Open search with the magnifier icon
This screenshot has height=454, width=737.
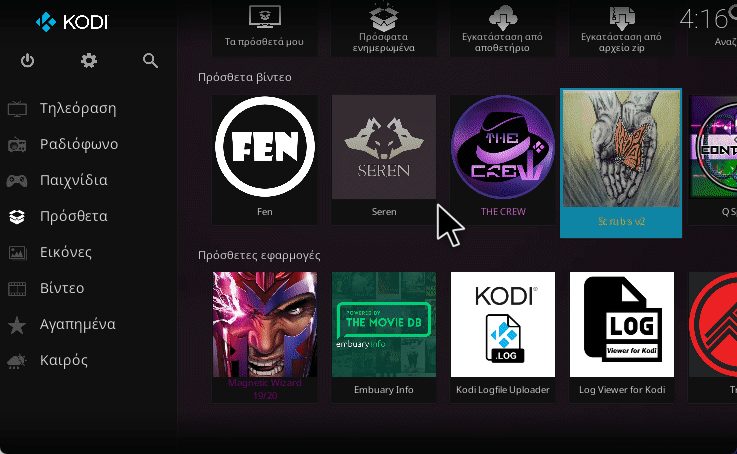click(150, 61)
